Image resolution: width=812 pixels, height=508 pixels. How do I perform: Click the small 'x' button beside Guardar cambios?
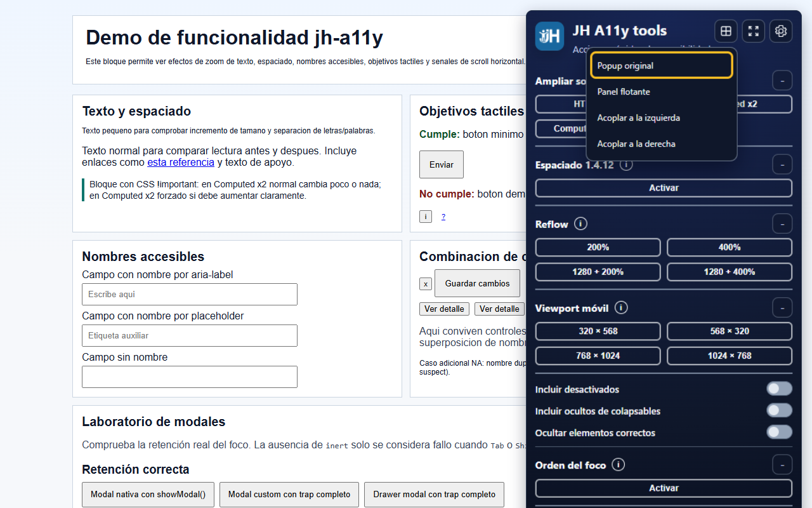[x=426, y=284]
